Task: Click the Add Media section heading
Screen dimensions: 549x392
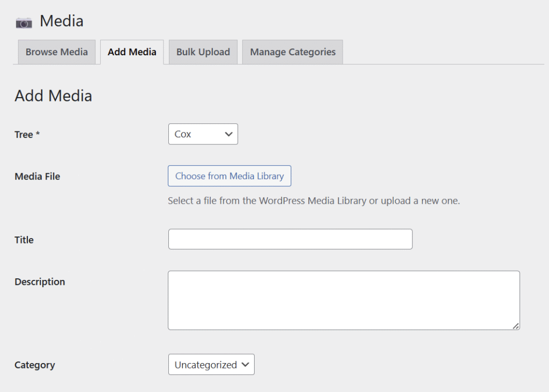Action: pos(53,96)
